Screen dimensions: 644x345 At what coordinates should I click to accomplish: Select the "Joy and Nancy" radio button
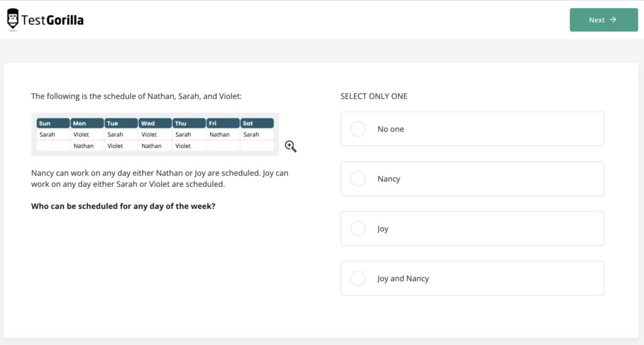[358, 278]
